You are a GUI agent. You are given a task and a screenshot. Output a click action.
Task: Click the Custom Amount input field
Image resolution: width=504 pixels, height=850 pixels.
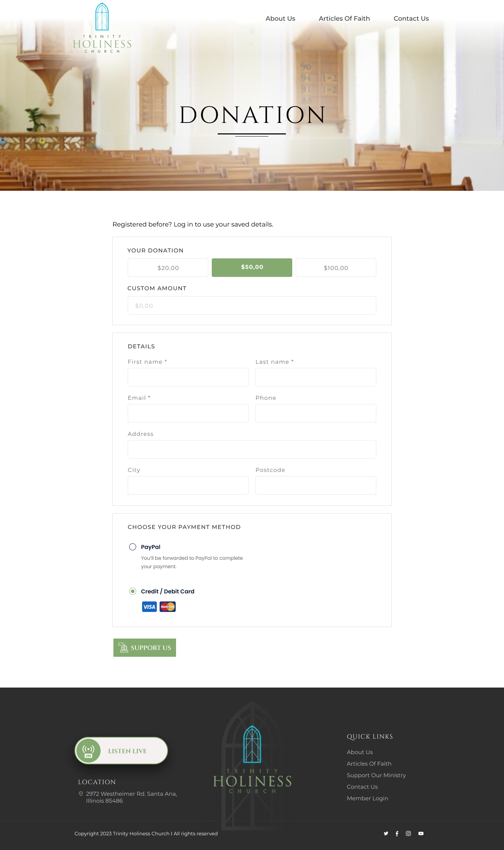(x=252, y=306)
